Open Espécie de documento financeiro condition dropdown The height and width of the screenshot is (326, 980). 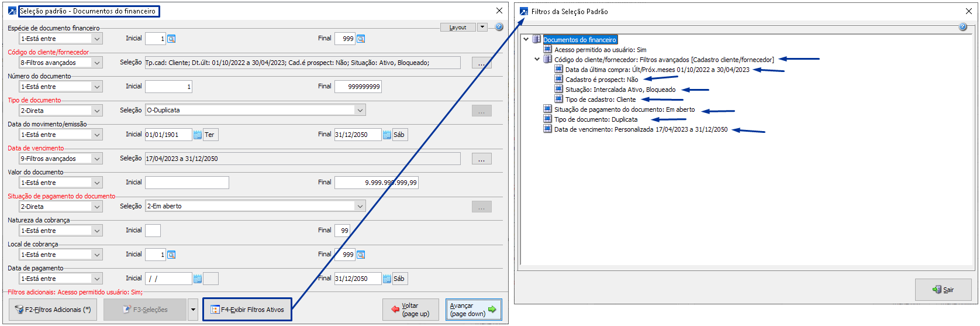click(x=97, y=39)
